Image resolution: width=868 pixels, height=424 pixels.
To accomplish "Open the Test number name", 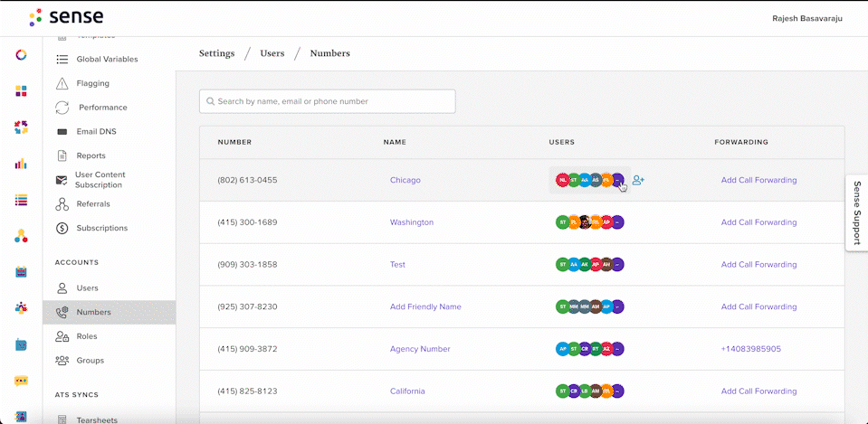I will [397, 265].
